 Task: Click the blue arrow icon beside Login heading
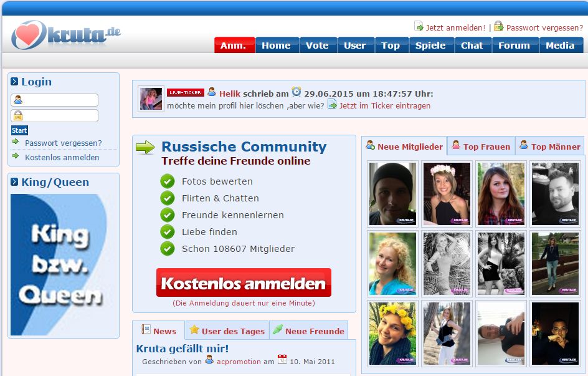point(14,82)
